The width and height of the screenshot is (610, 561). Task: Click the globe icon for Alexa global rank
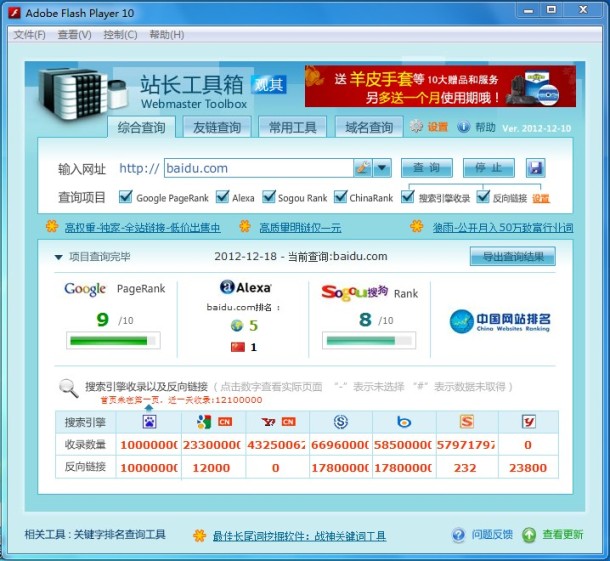[237, 325]
